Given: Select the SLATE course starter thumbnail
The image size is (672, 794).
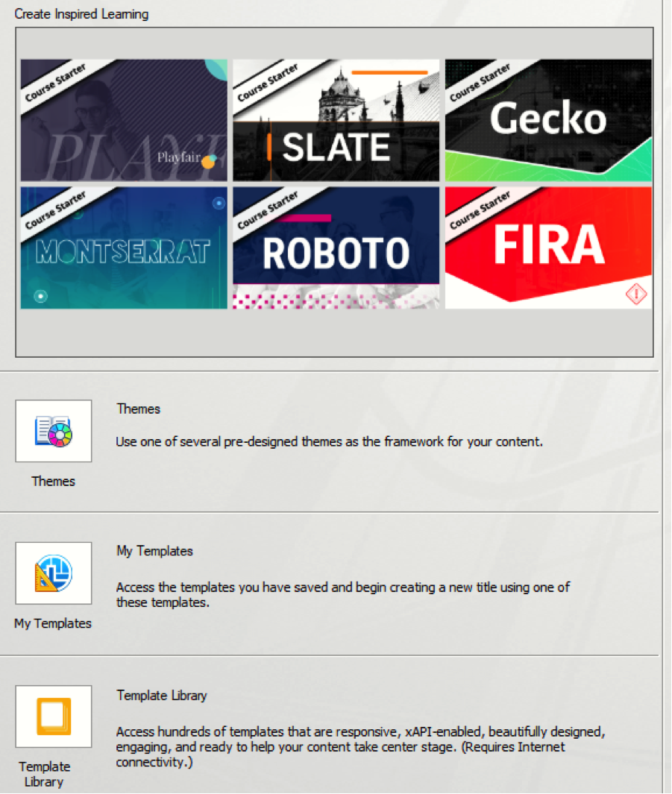Looking at the screenshot, I should point(336,120).
